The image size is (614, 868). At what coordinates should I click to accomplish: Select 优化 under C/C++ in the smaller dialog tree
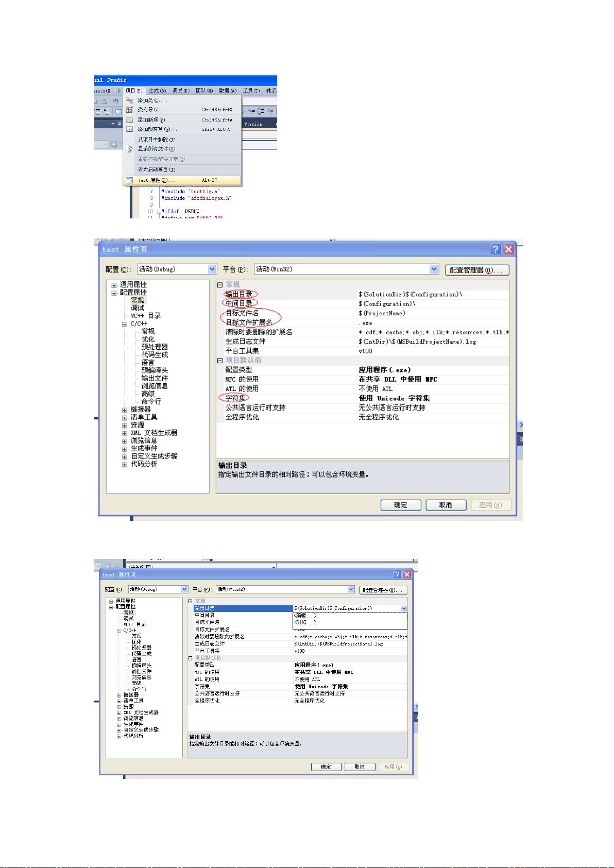tap(136, 642)
